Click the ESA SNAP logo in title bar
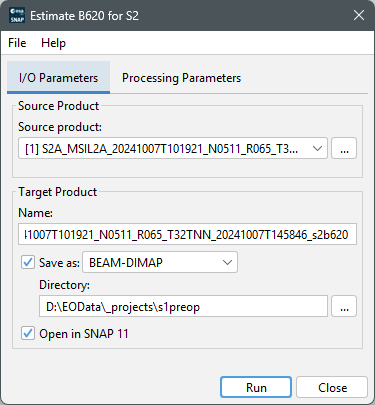This screenshot has width=375, height=405. (x=17, y=15)
